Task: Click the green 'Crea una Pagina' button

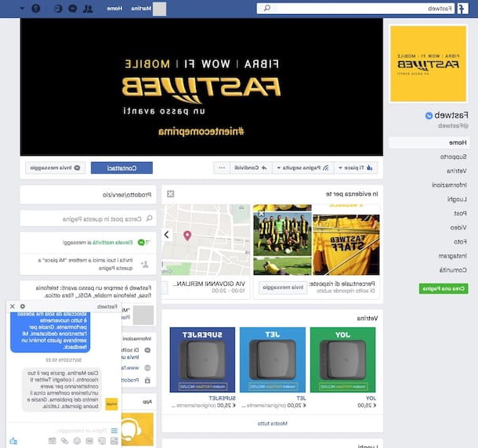Action: click(x=444, y=288)
